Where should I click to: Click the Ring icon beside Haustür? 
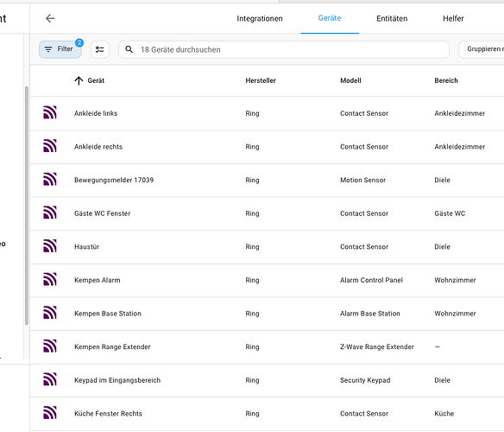[50, 246]
